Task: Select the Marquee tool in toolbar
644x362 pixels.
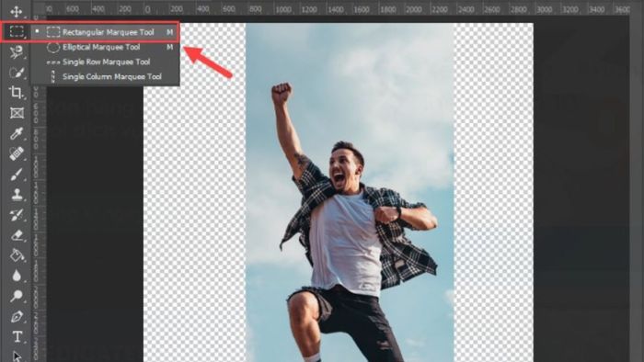Action: point(17,31)
